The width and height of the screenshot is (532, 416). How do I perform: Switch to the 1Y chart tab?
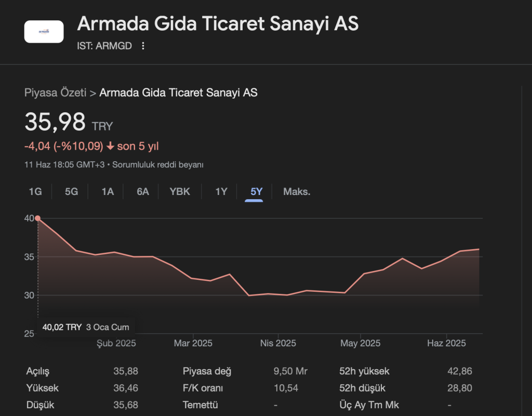(x=221, y=192)
